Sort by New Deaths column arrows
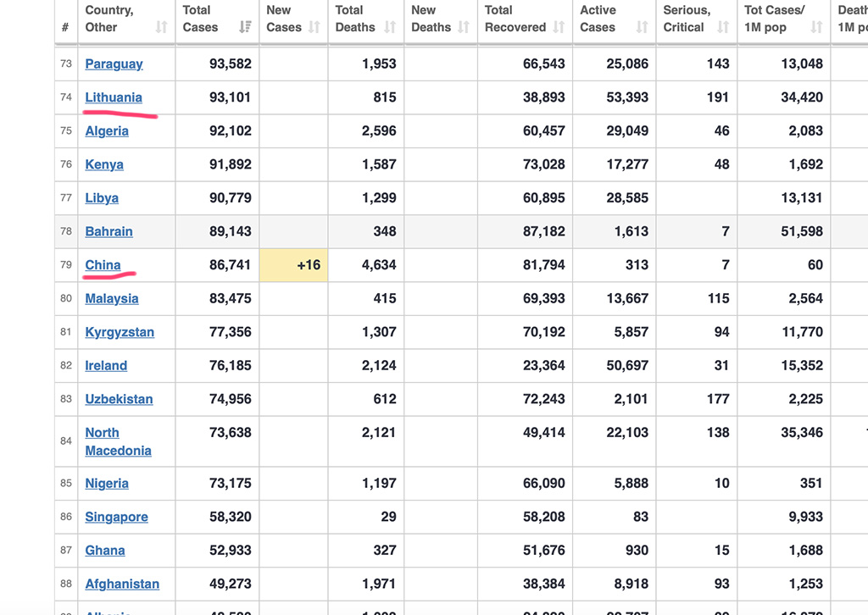The height and width of the screenshot is (615, 868). pos(464,27)
